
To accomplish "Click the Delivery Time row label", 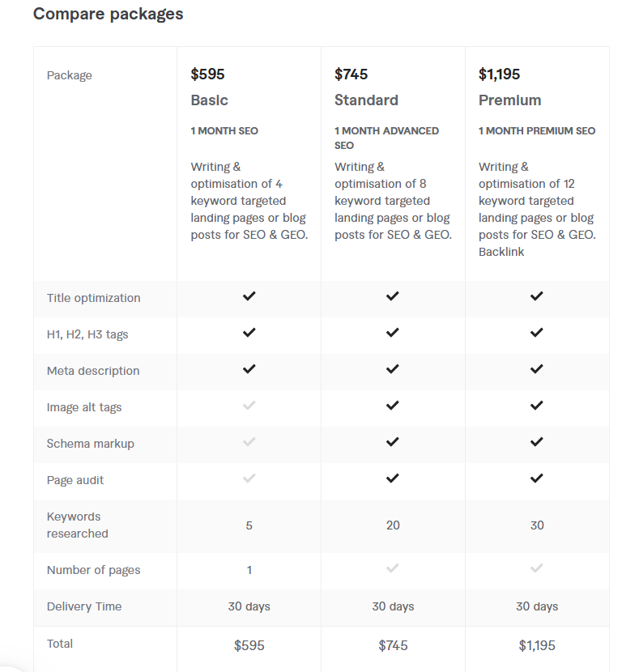I will tap(84, 606).
